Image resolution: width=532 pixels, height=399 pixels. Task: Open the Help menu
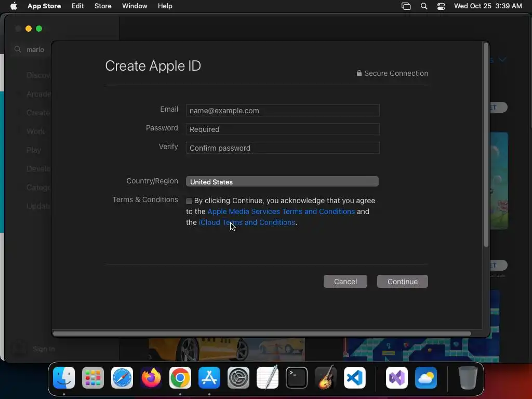(165, 6)
